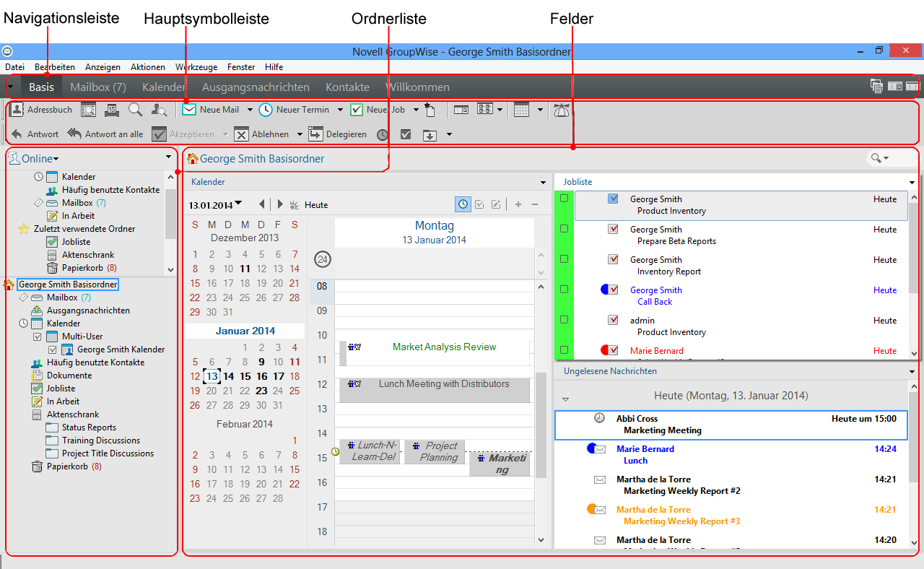The image size is (924, 569).
Task: Show appointments with the clock view button
Action: pyautogui.click(x=463, y=204)
